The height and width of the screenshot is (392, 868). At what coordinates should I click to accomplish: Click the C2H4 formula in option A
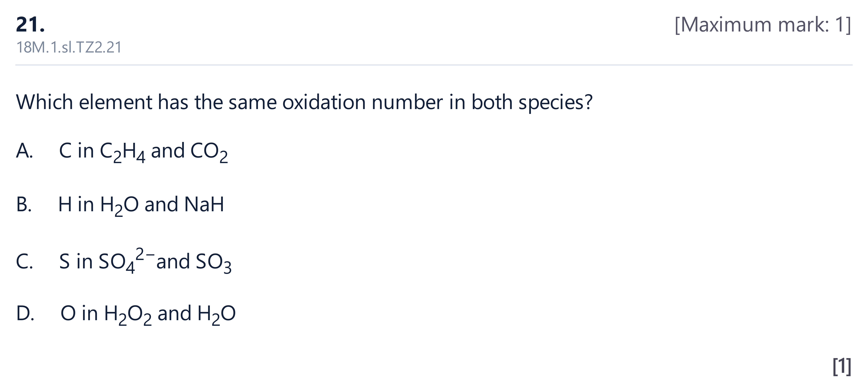coord(123,152)
